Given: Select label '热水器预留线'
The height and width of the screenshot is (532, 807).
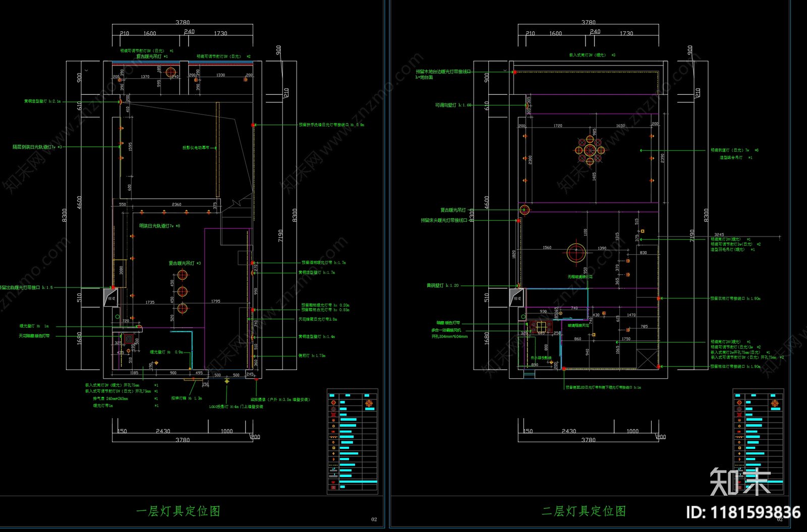Looking at the screenshot, I should (541, 358).
